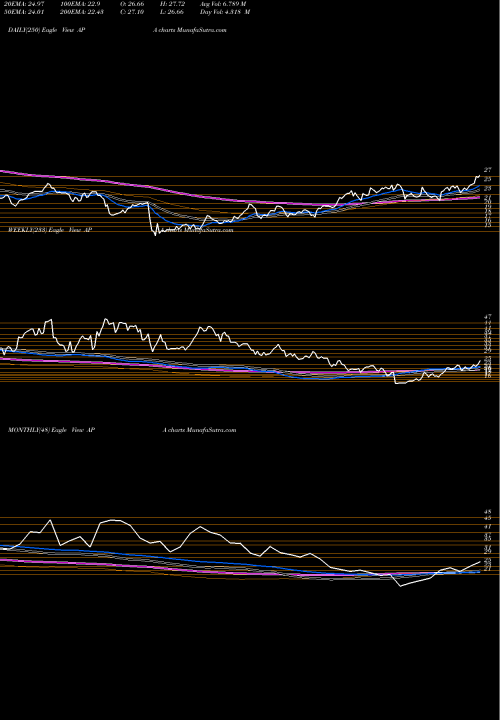Viewport: 500px width, 720px height.
Task: Select the H: 27.72 high price
Action: pos(172,4)
